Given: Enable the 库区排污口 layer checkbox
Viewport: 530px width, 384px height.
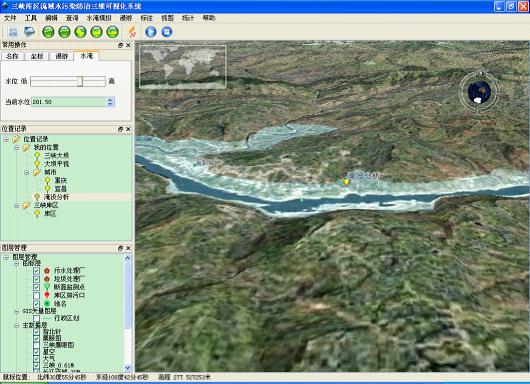Looking at the screenshot, I should click(37, 295).
